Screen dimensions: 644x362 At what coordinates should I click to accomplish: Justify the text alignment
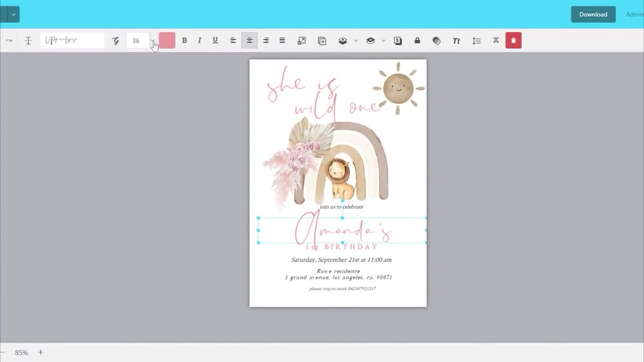pyautogui.click(x=282, y=41)
